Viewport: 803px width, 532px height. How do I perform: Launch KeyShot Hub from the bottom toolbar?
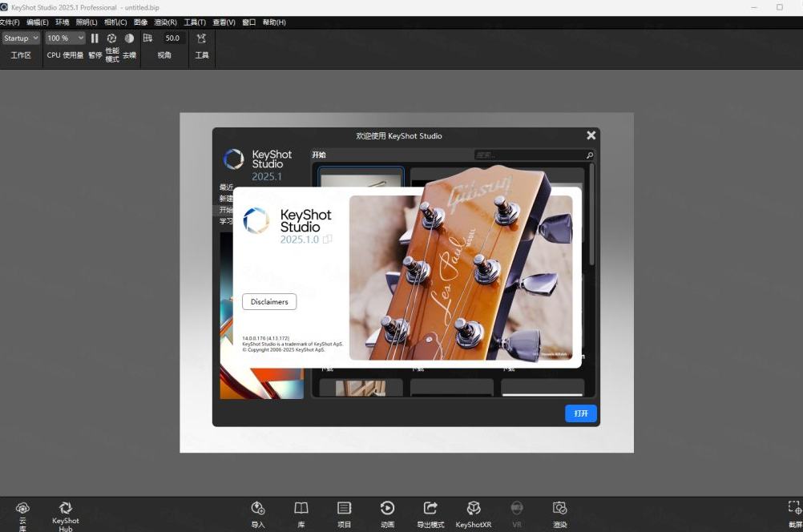(x=66, y=508)
